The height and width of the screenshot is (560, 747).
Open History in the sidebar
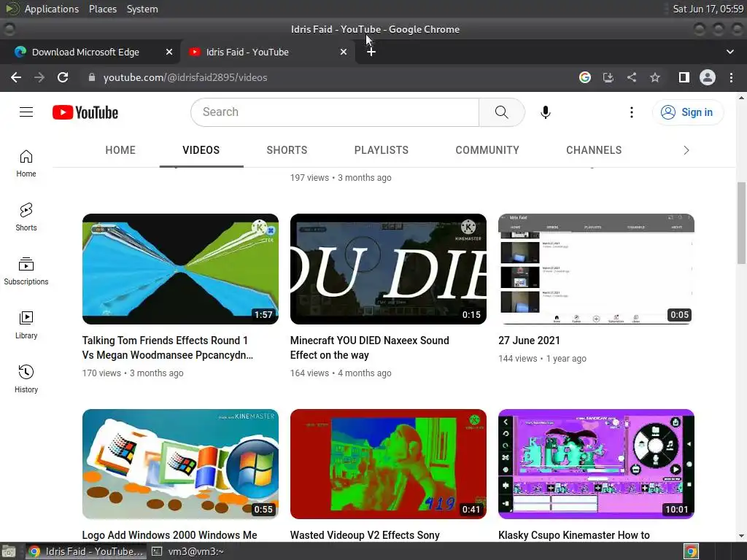click(26, 378)
